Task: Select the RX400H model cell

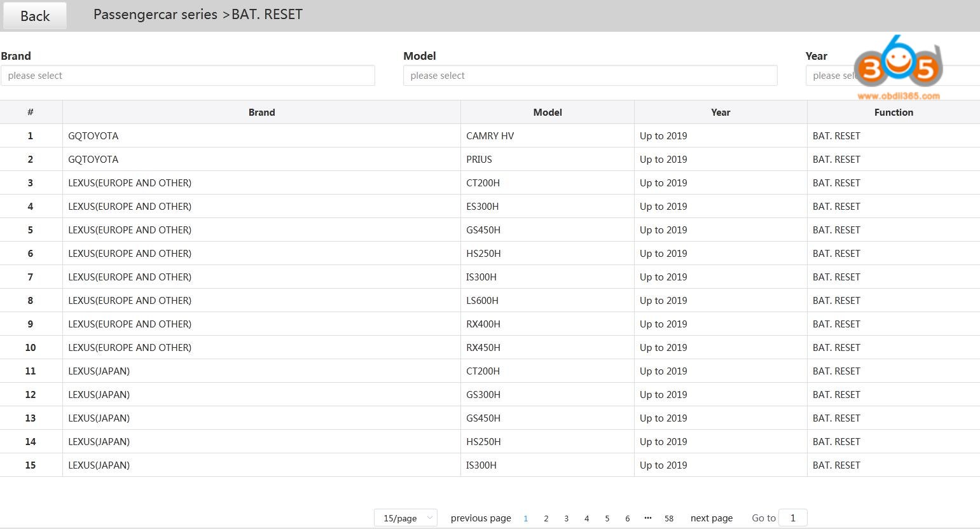Action: 548,324
